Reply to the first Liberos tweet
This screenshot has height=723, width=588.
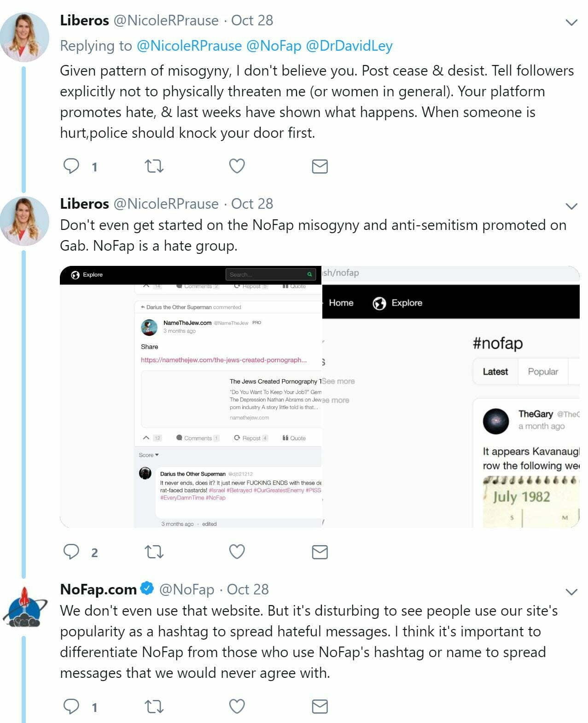tap(71, 166)
